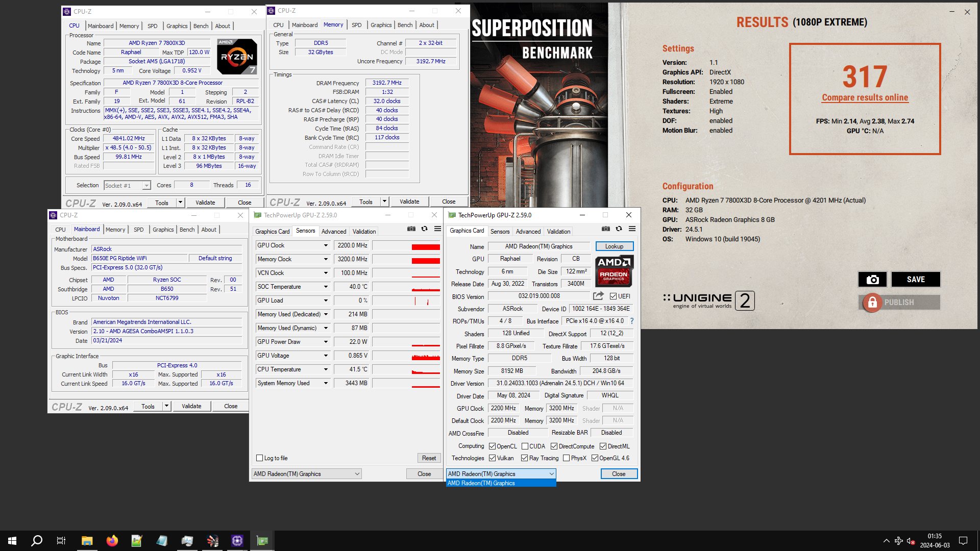The image size is (980, 551).
Task: Click the AMD Radeon Graphics logo in GPU-Z
Action: 614,271
